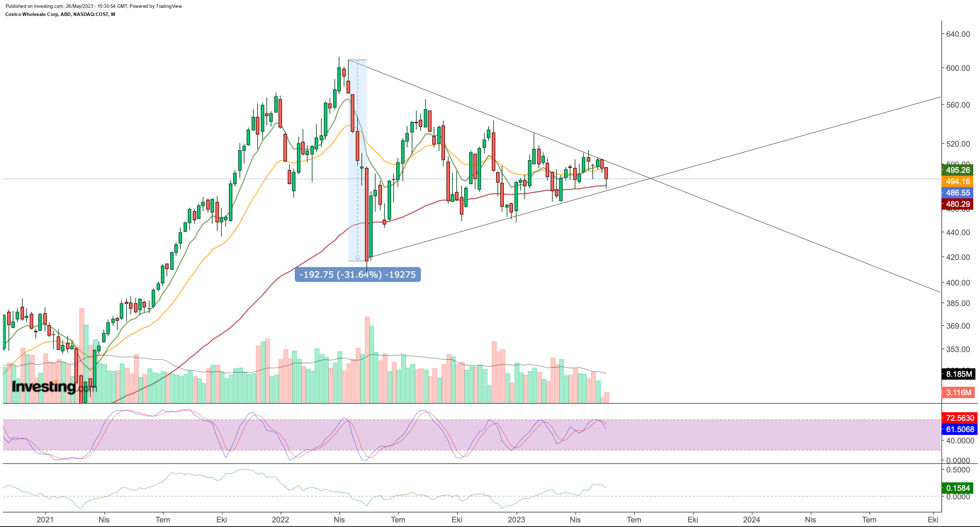Screen dimensions: 980x527
Task: Click the 40.0000 oscillator scale label
Action: click(960, 441)
